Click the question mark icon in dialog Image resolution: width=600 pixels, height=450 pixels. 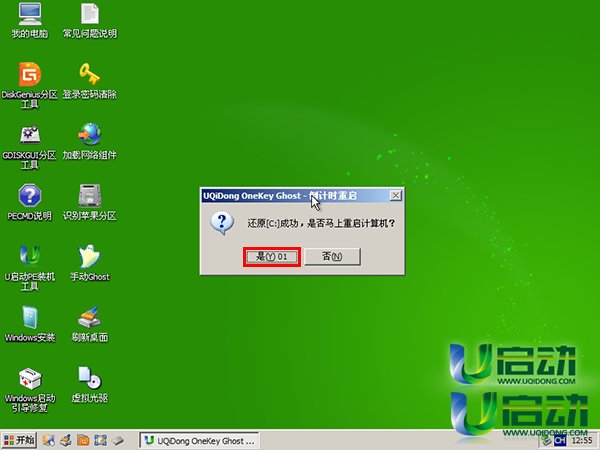pos(222,223)
